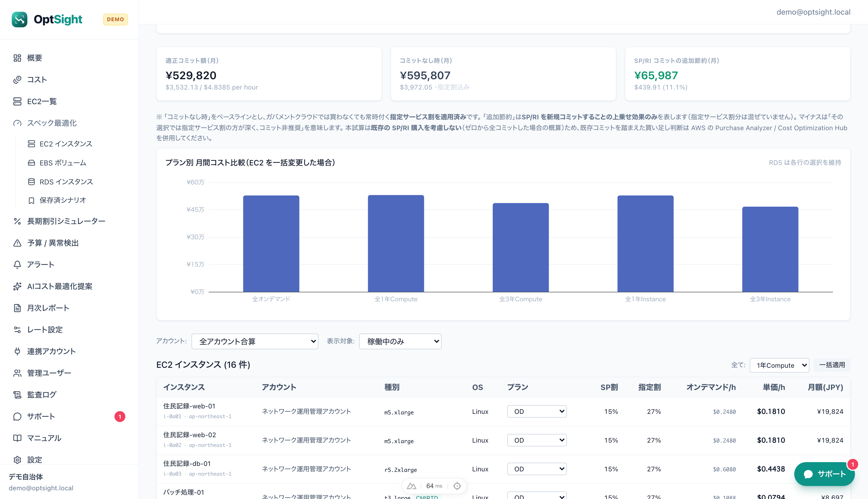The image size is (868, 499).
Task: Click the 保存済シナリオ bookmark icon
Action: pos(31,200)
